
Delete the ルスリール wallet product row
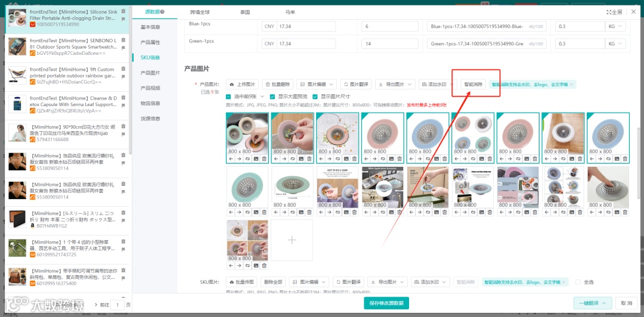click(x=123, y=213)
